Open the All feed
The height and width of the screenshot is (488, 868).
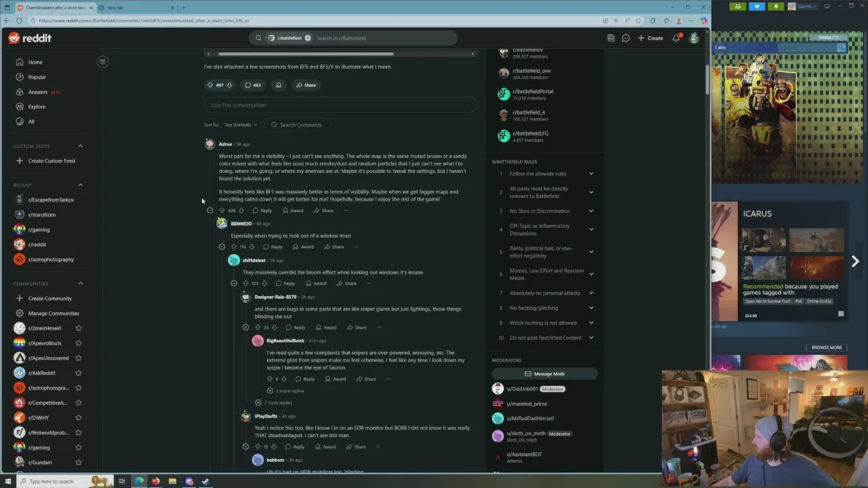pos(31,121)
